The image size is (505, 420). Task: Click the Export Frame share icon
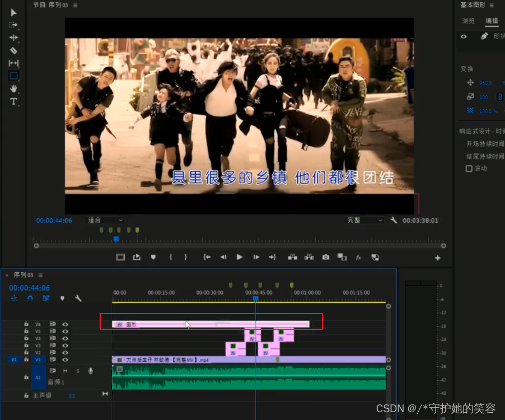click(137, 257)
